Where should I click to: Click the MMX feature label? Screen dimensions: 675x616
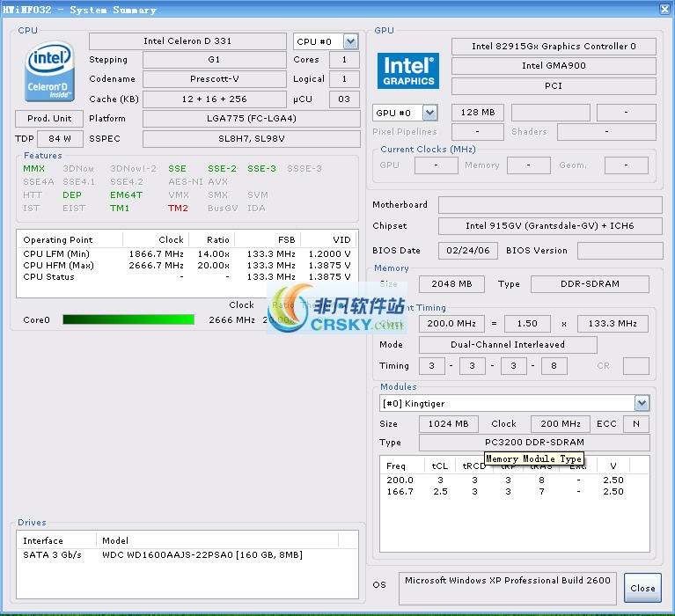click(x=34, y=169)
